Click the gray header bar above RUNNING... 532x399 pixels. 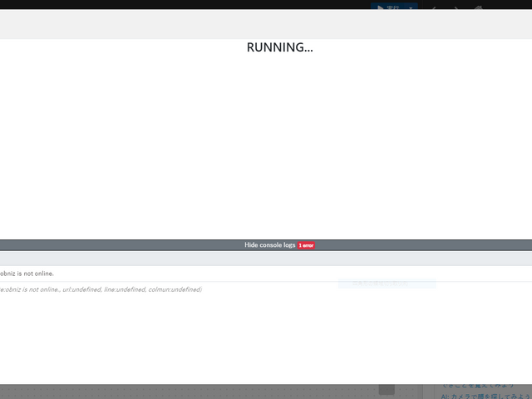click(266, 24)
